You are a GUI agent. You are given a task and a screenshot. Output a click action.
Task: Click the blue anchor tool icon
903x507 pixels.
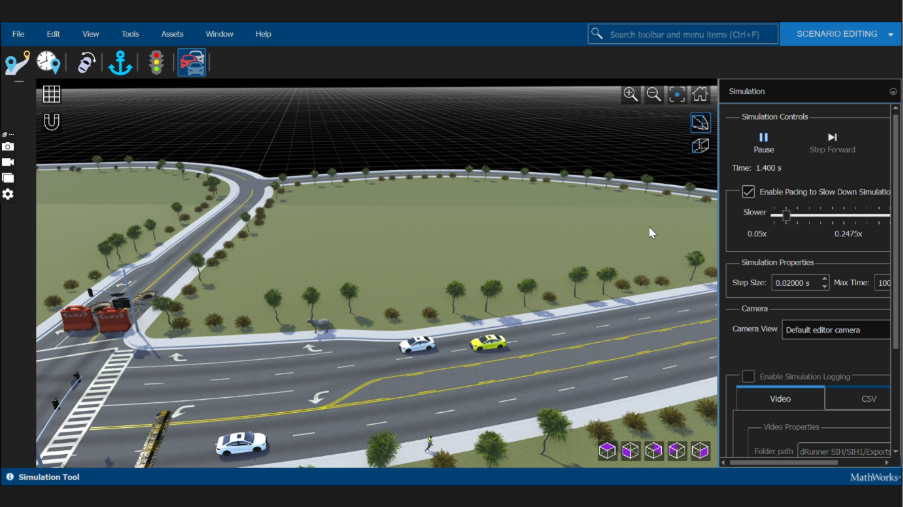[120, 63]
